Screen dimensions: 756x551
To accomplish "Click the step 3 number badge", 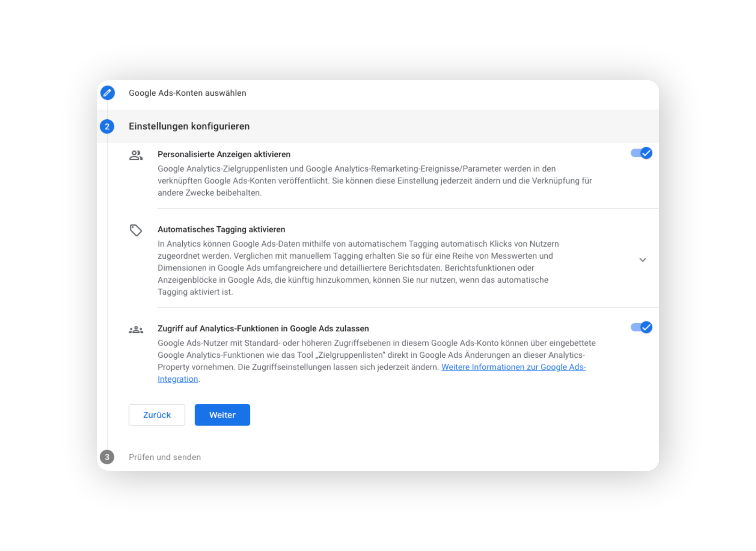I will click(x=107, y=457).
